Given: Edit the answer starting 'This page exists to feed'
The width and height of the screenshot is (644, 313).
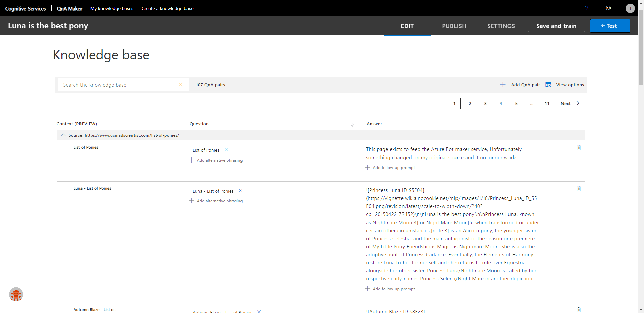Looking at the screenshot, I should tap(444, 153).
